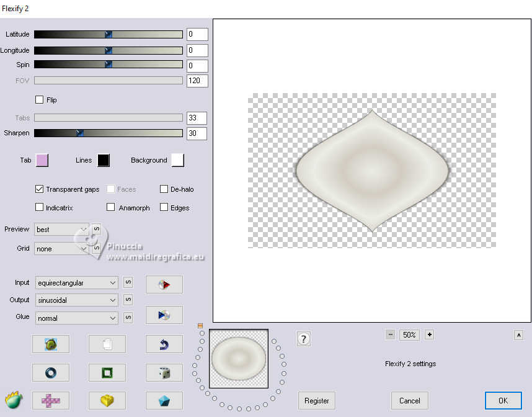
Task: Click OK to apply Flexify
Action: coord(503,401)
